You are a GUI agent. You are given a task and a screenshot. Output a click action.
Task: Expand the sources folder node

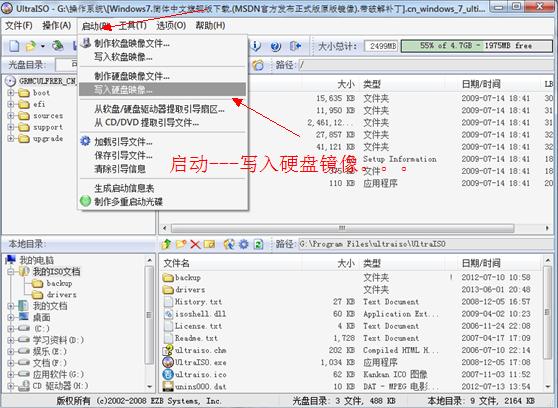[x=11, y=116]
